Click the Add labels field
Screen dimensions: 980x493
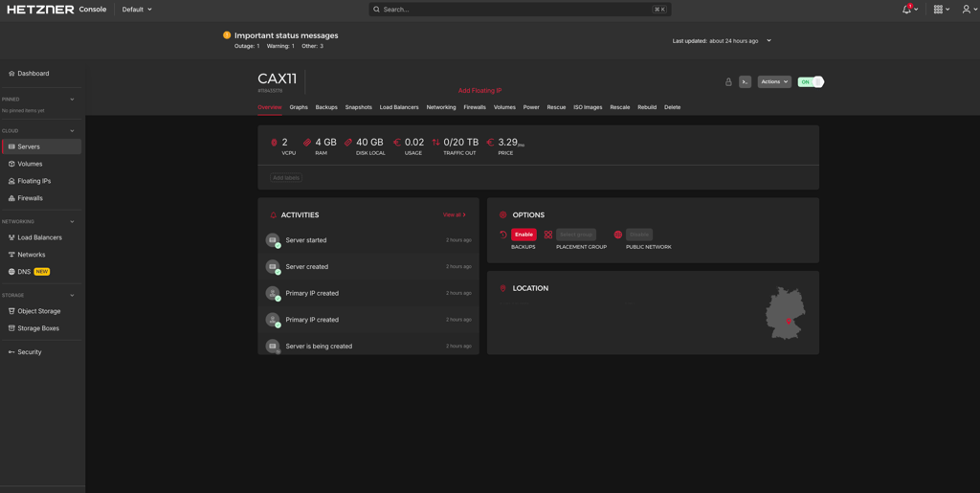[286, 178]
